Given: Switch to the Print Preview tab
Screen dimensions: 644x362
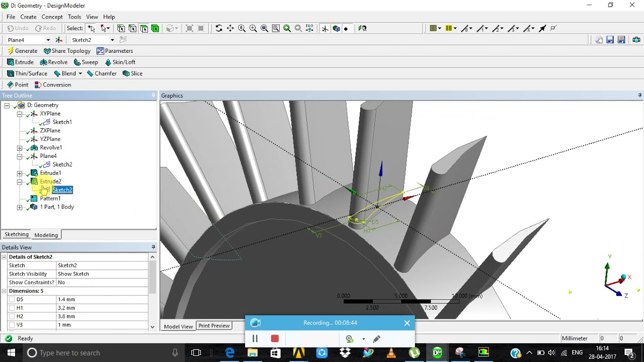Looking at the screenshot, I should tap(214, 326).
